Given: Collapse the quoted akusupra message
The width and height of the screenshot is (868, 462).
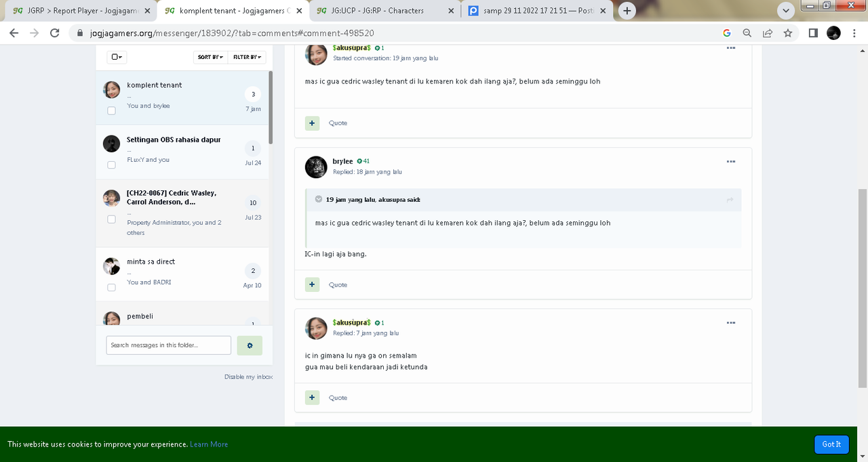Looking at the screenshot, I should 319,199.
